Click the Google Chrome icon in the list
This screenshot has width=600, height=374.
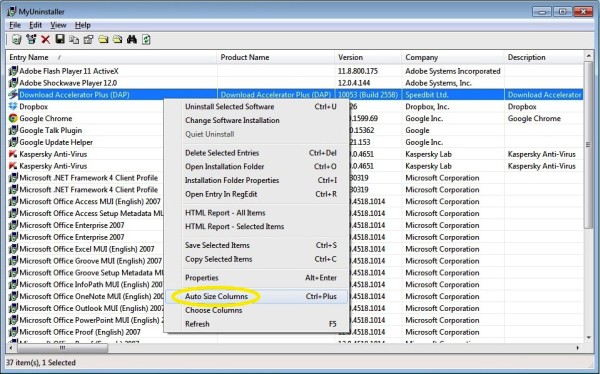13,118
